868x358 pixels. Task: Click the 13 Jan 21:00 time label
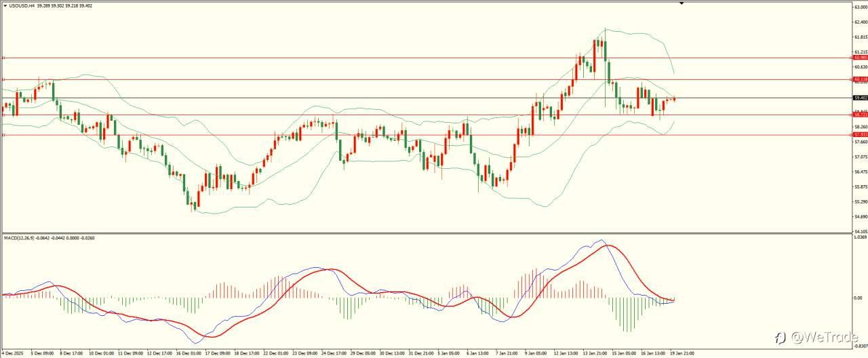(595, 354)
